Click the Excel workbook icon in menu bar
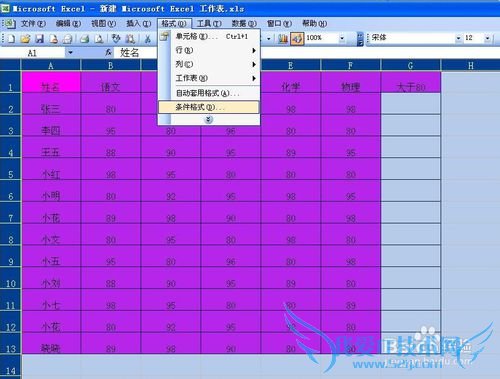500x379 pixels. click(10, 24)
